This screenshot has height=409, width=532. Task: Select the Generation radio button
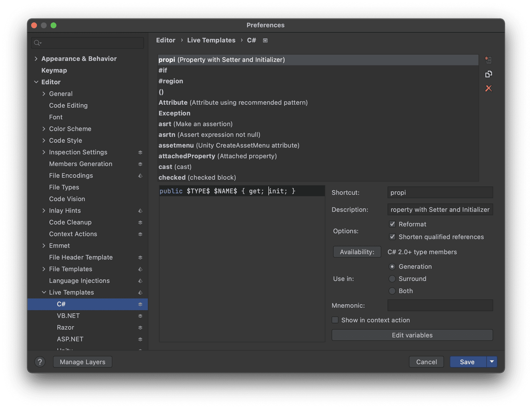coord(392,266)
